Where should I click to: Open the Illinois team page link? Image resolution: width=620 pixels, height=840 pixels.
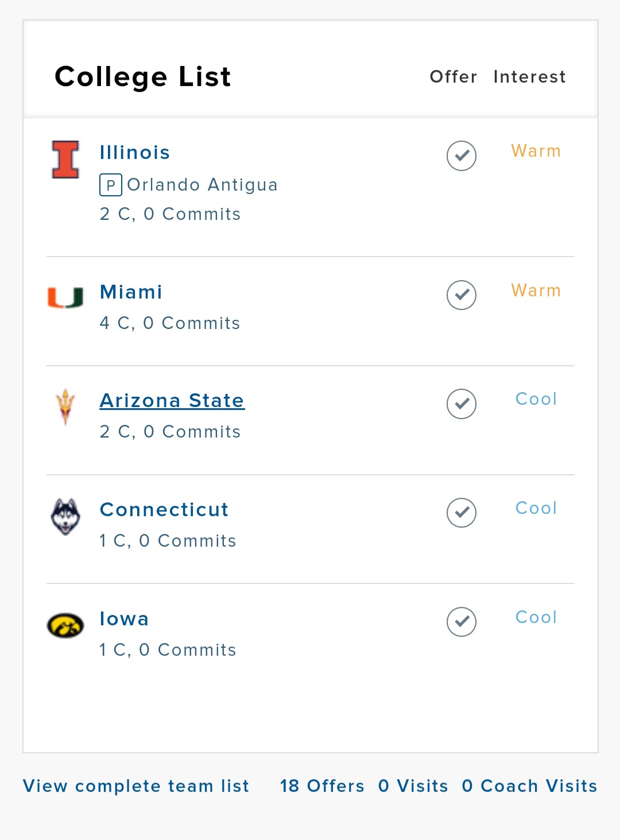point(135,153)
